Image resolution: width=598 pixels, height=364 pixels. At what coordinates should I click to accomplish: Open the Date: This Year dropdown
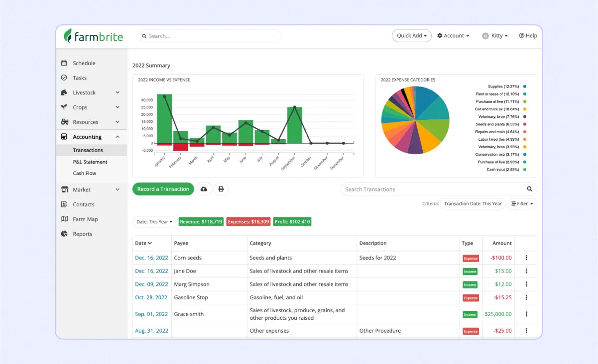pos(154,222)
